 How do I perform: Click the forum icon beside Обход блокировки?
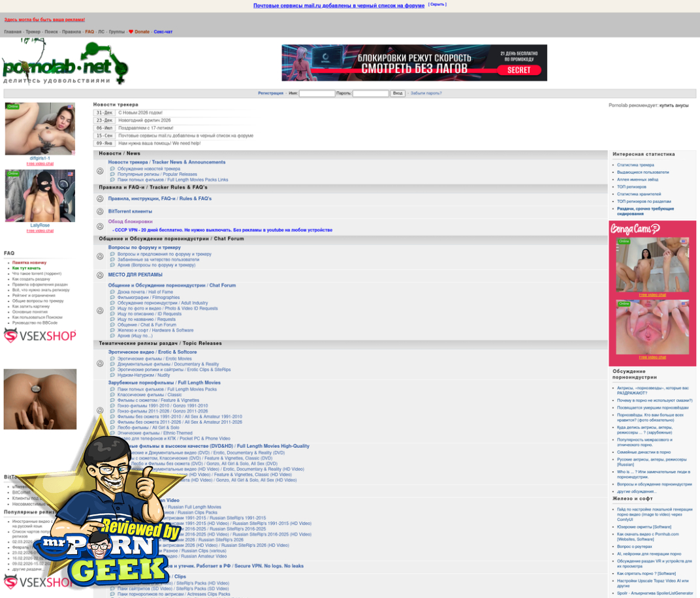click(x=100, y=226)
